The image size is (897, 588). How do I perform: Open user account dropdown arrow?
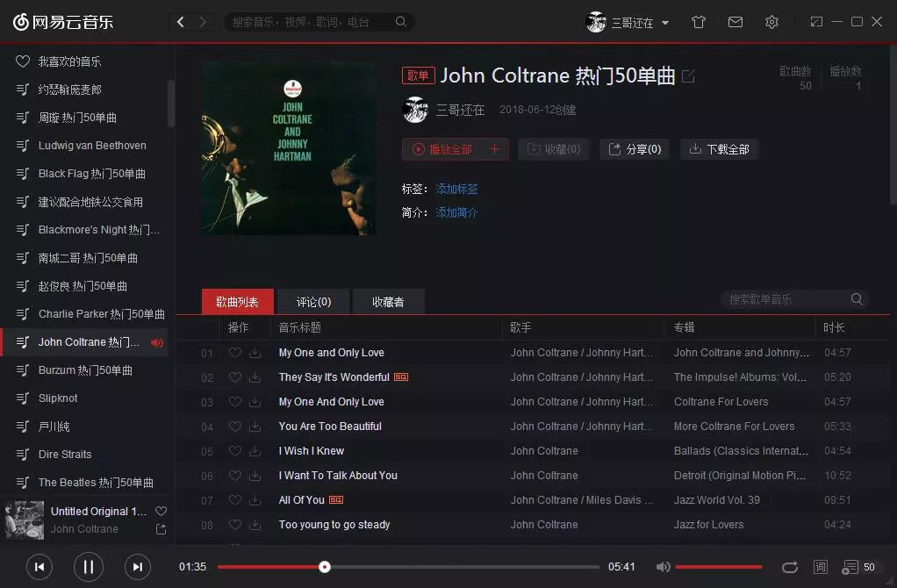point(665,23)
